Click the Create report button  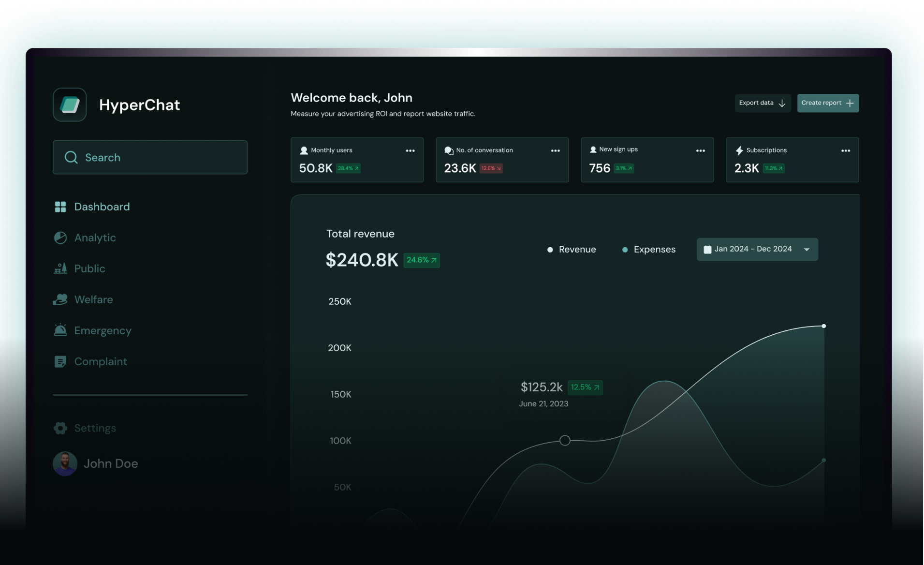click(x=828, y=103)
